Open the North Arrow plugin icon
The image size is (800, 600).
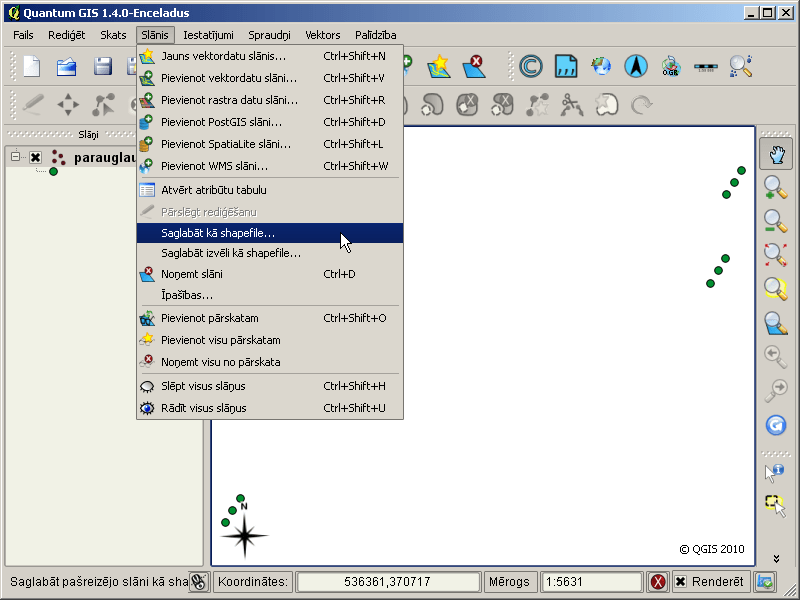coord(636,67)
